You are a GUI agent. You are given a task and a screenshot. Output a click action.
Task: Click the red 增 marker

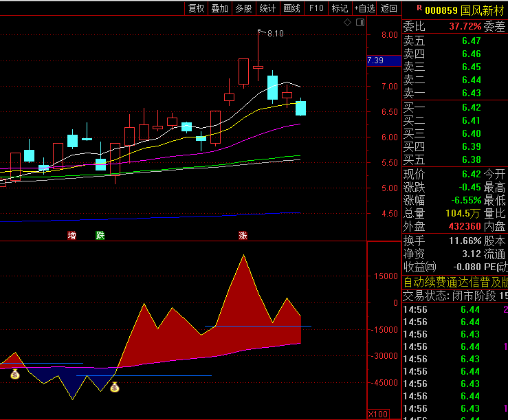(72, 235)
